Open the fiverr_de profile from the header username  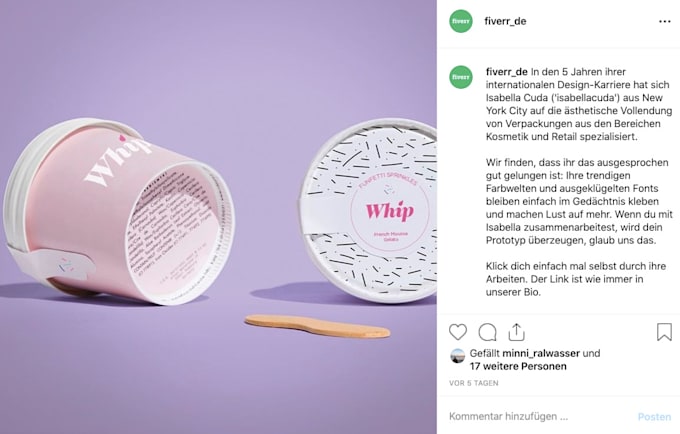[505, 21]
